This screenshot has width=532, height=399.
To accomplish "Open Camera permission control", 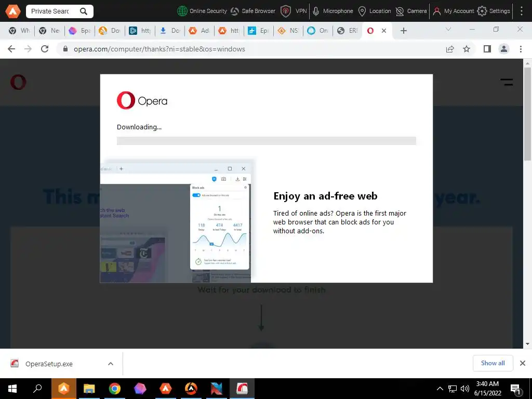I will point(411,11).
